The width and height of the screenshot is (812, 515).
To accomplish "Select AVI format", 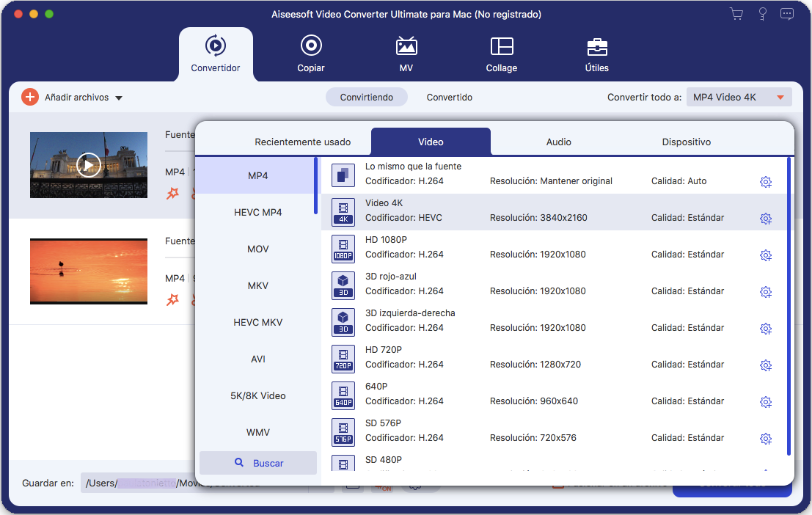I will click(257, 359).
